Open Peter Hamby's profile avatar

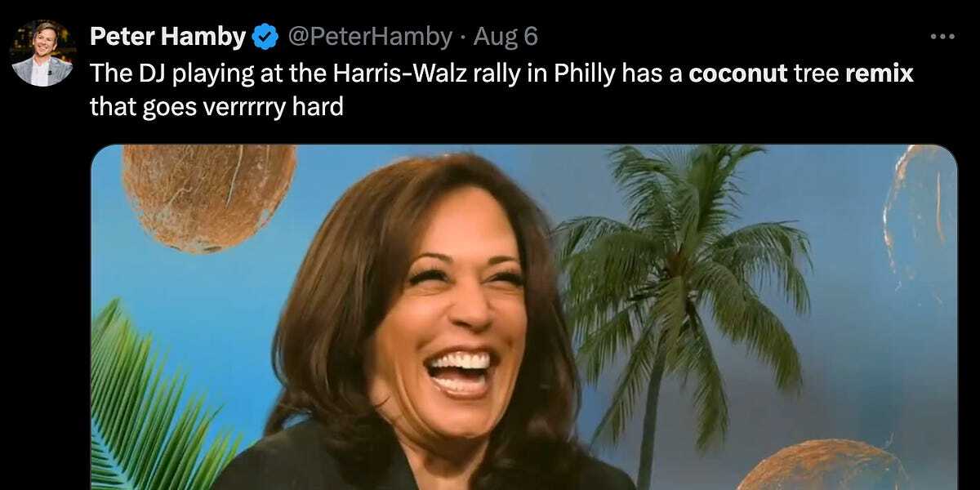click(42, 53)
